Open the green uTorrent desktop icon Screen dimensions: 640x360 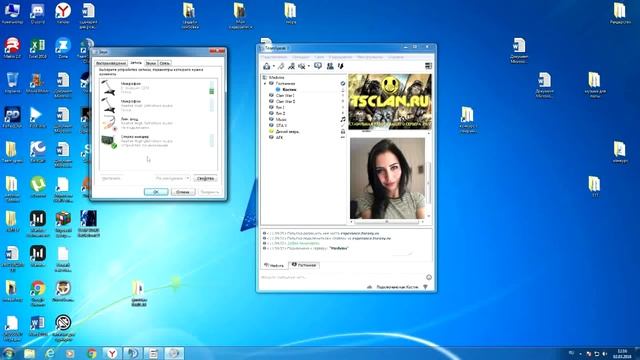[x=38, y=188]
